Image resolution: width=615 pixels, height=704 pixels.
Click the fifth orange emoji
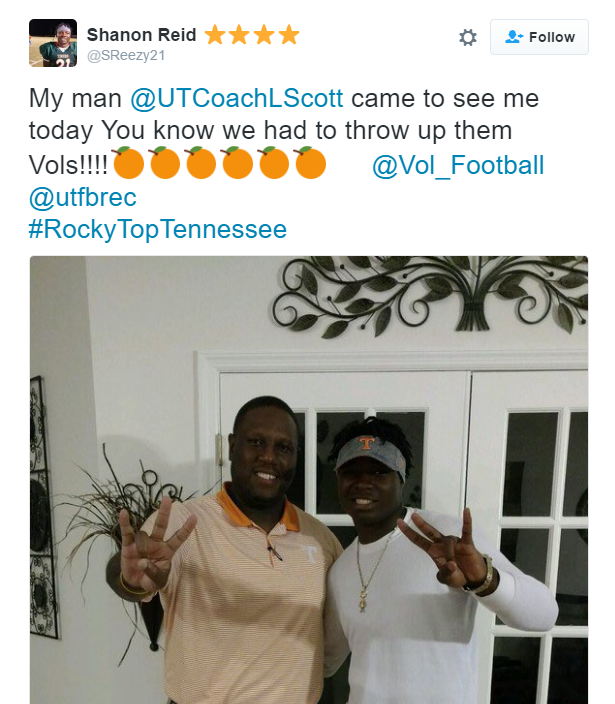pyautogui.click(x=274, y=163)
